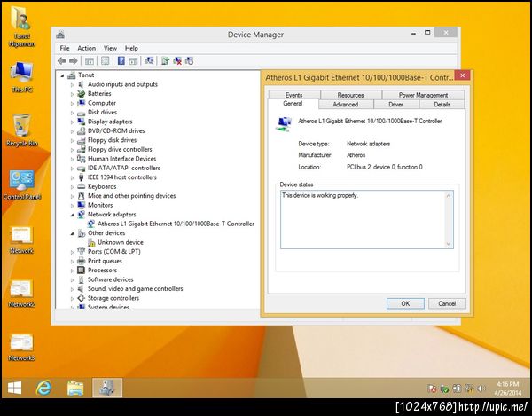Screen dimensions: 532x416
Task: Collapse the Other devices node
Action: [72, 233]
